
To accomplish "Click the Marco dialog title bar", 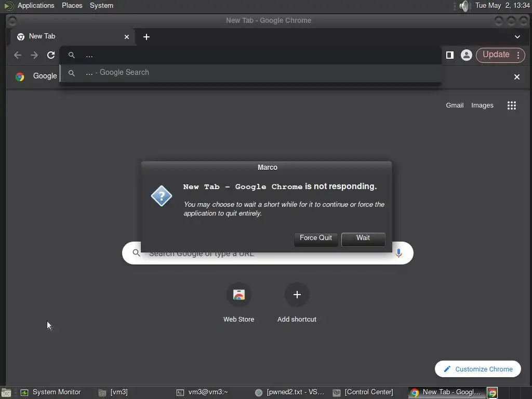I will tap(267, 167).
